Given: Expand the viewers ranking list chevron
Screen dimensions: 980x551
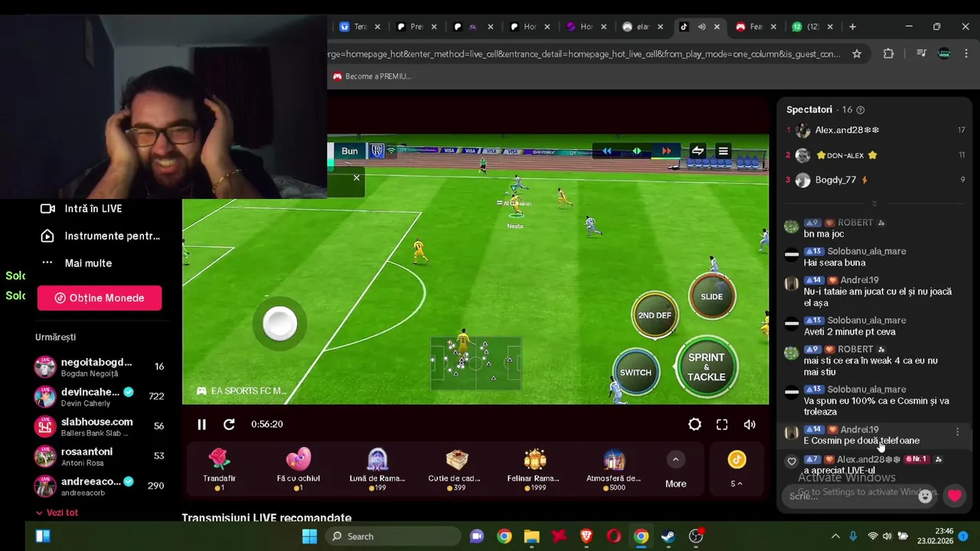Looking at the screenshot, I should coord(874,204).
